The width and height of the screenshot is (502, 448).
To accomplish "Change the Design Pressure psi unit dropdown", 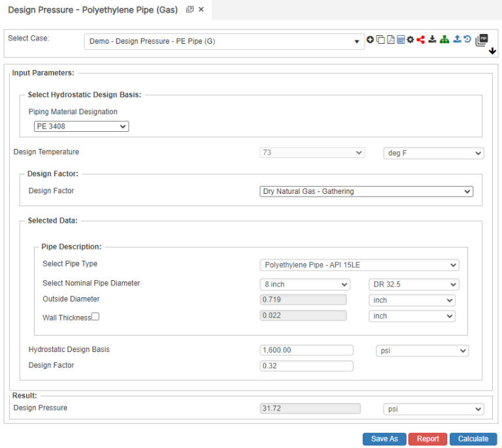I will [x=433, y=409].
